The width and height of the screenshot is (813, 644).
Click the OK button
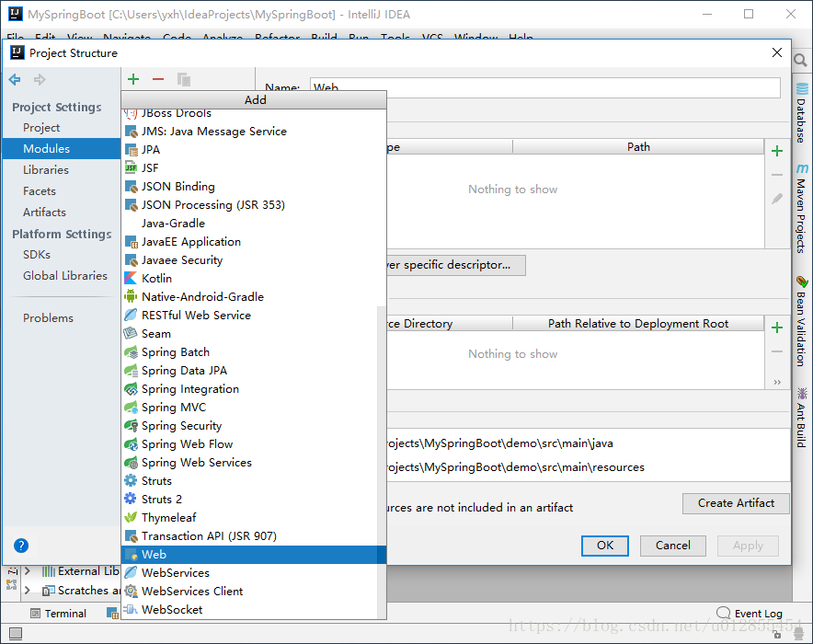click(x=604, y=546)
